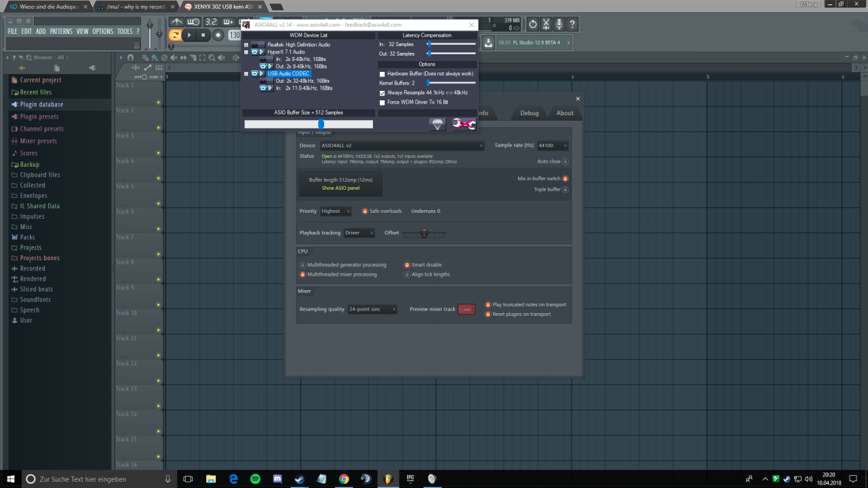868x488 pixels.
Task: Open the TOOLS menu
Action: pos(125,31)
